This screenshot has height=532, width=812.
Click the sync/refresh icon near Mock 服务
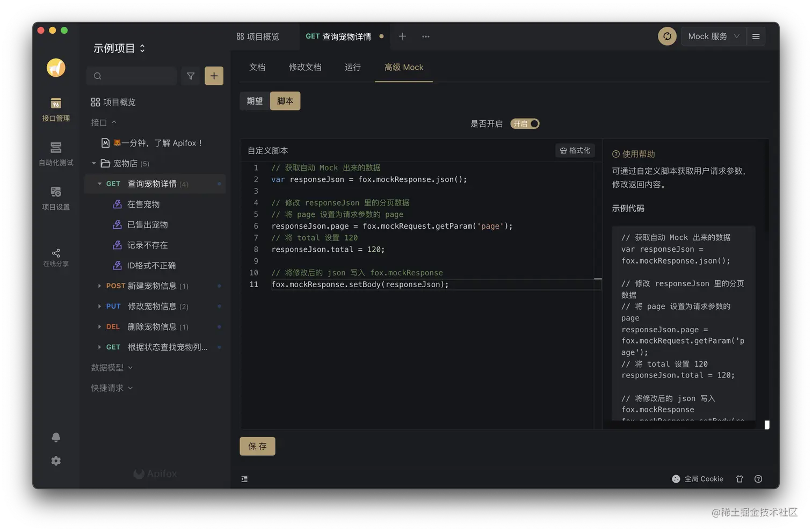(667, 36)
